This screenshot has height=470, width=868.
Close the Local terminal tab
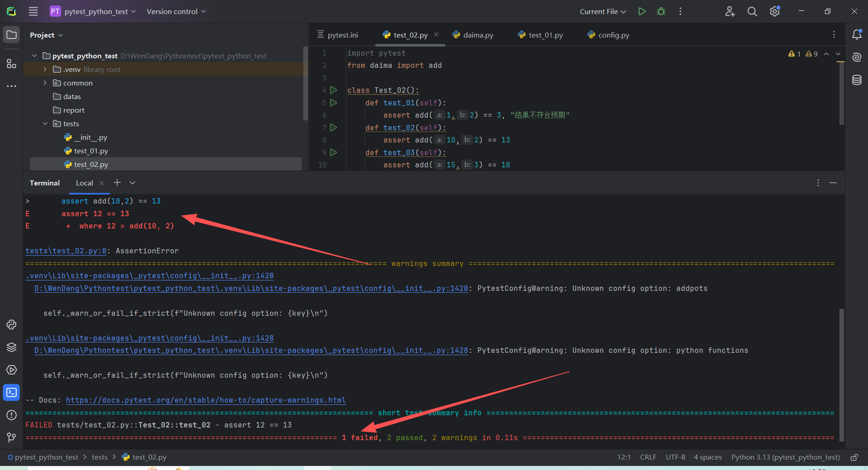coord(102,183)
